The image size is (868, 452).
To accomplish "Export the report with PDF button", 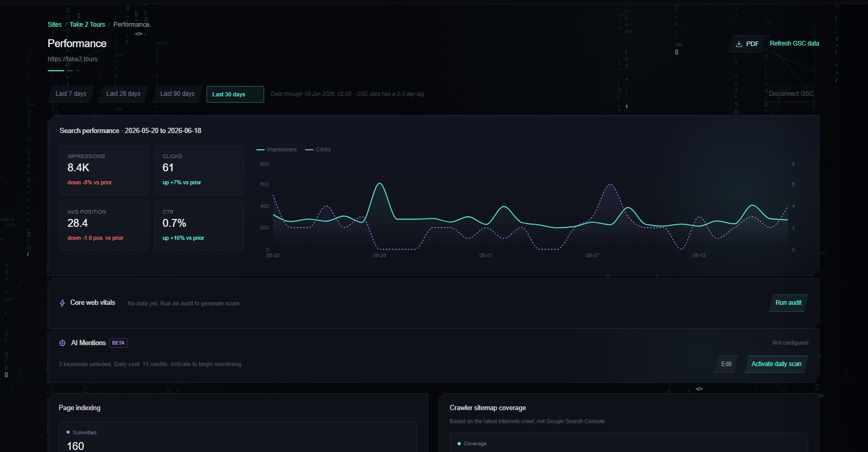I will (747, 44).
